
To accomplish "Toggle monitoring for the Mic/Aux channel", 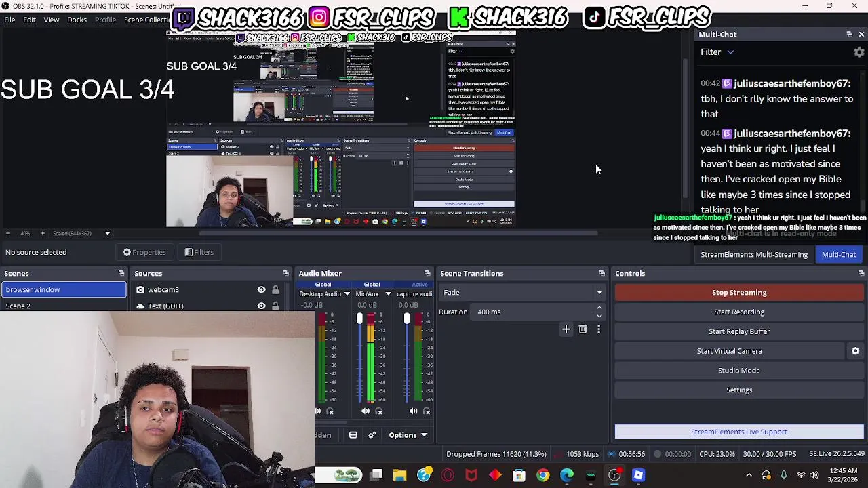I will point(379,411).
